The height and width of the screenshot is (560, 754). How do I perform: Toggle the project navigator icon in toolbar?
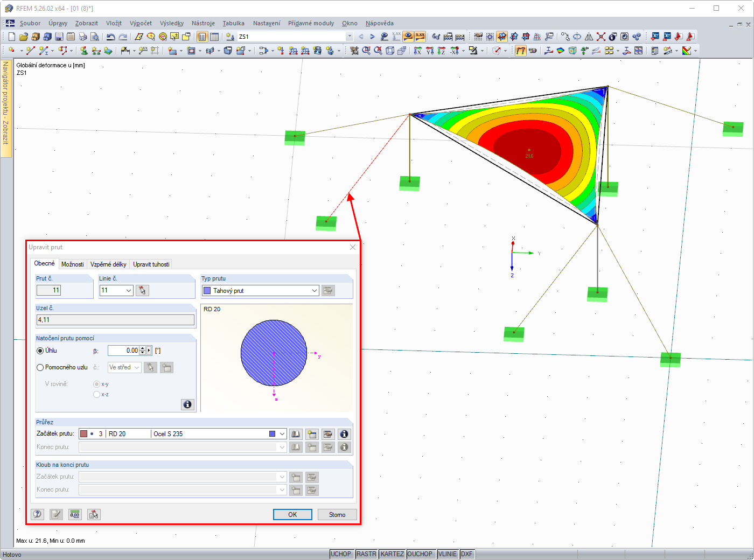point(202,37)
